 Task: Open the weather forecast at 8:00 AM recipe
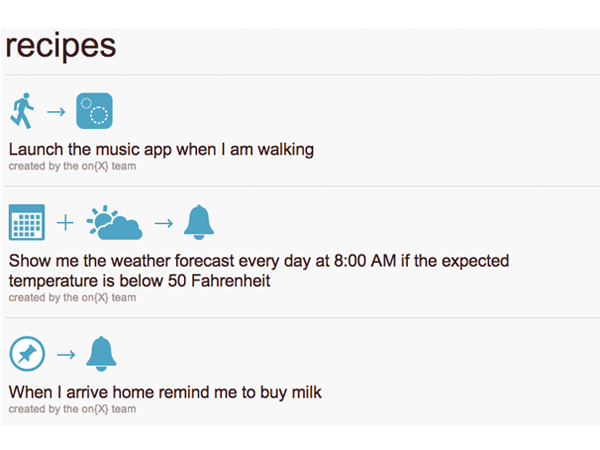point(259,271)
